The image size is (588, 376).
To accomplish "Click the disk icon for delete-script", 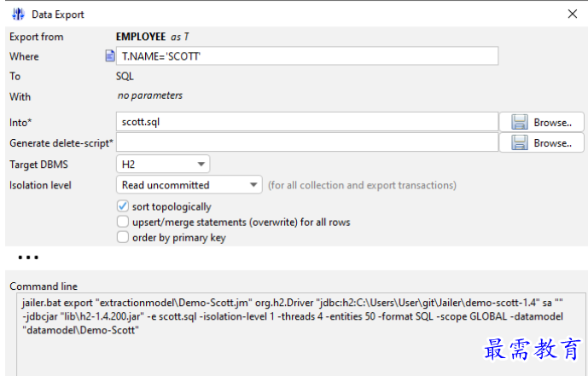I will (x=520, y=142).
